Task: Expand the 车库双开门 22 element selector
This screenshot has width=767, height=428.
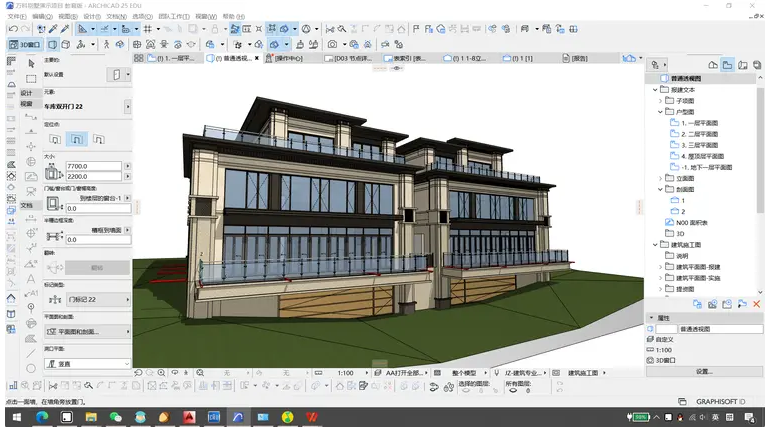Action: [x=128, y=106]
